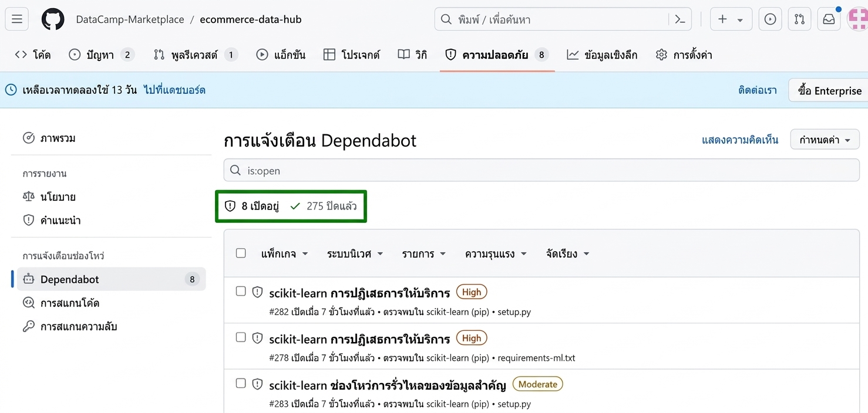
Task: Click the is:open alert filter field
Action: 541,170
